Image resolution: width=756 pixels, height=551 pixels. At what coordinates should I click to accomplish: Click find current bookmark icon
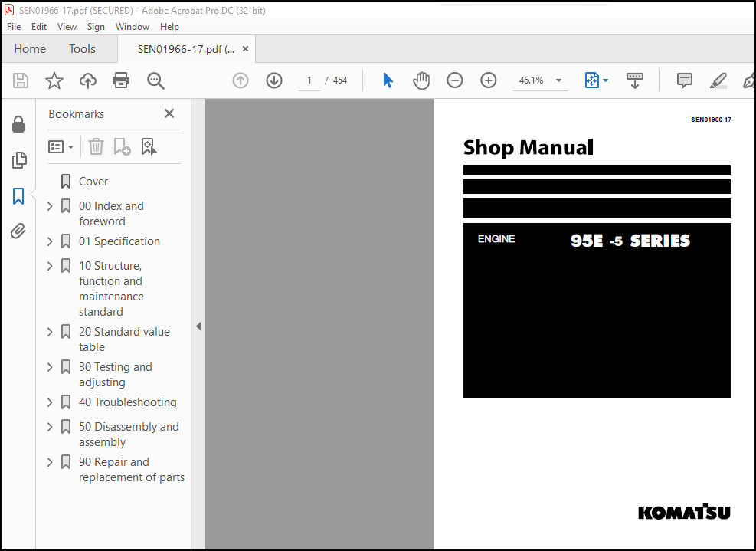coord(149,146)
